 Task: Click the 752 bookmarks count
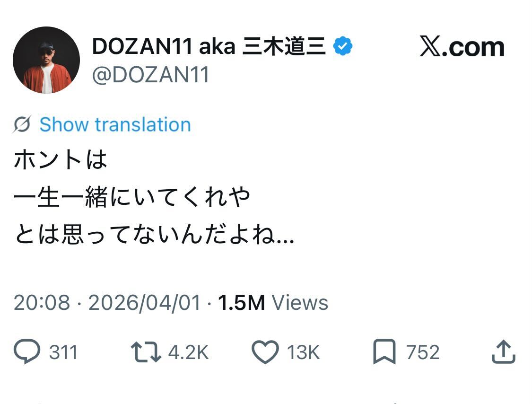[x=422, y=352]
